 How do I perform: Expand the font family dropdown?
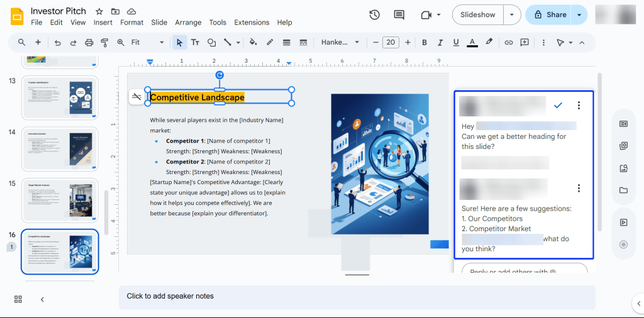340,43
